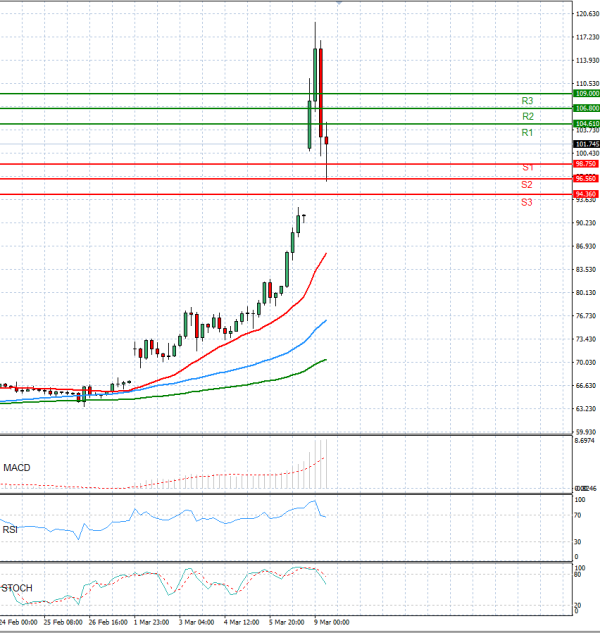Click the 109.000 green price tag
This screenshot has height=633, width=600.
pyautogui.click(x=586, y=93)
